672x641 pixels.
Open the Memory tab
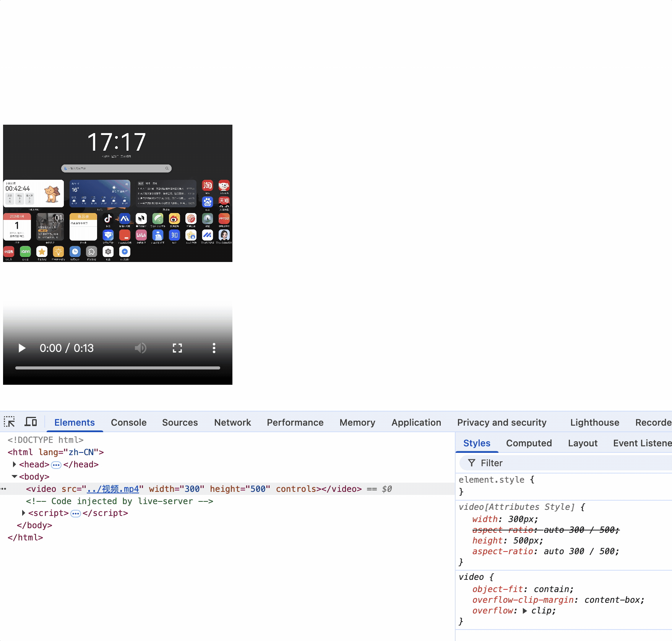(357, 422)
